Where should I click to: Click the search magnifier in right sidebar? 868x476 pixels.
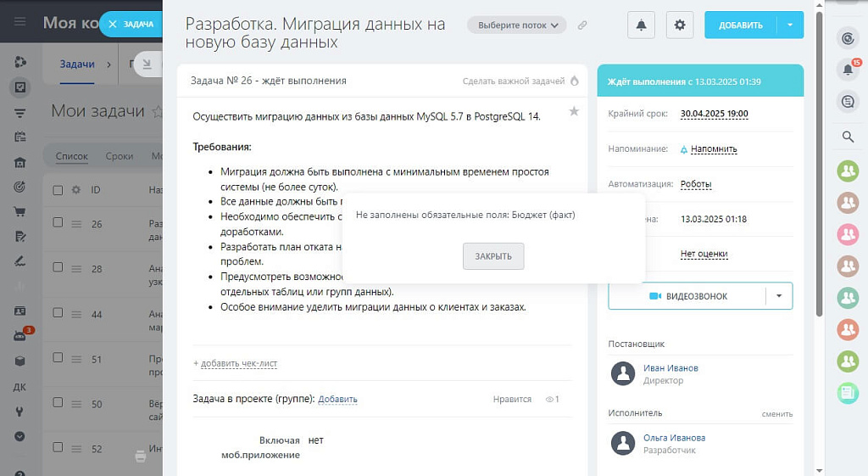[x=847, y=137]
